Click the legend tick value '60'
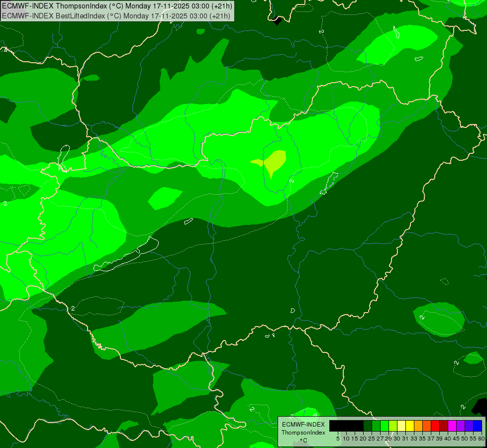This screenshot has width=487, height=448. (x=482, y=439)
